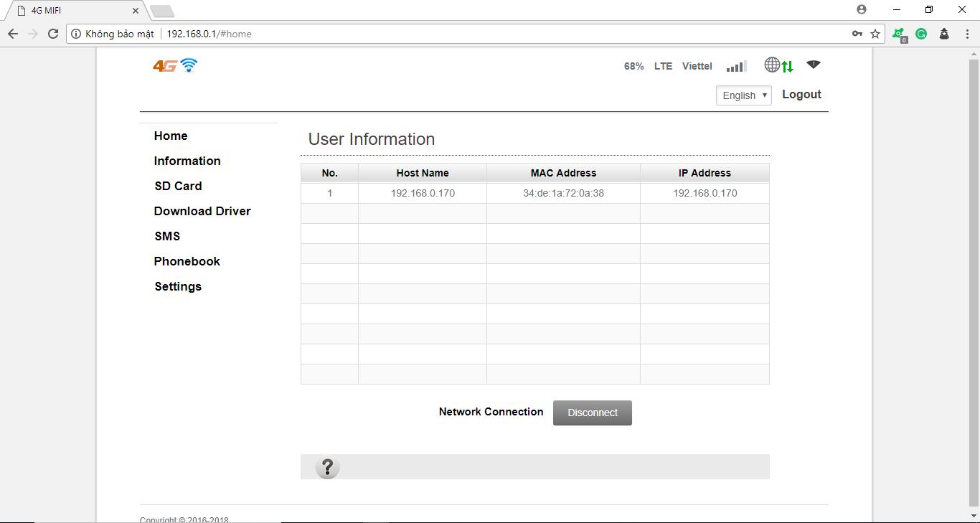The height and width of the screenshot is (523, 980).
Task: Open the English language dropdown
Action: coord(744,95)
